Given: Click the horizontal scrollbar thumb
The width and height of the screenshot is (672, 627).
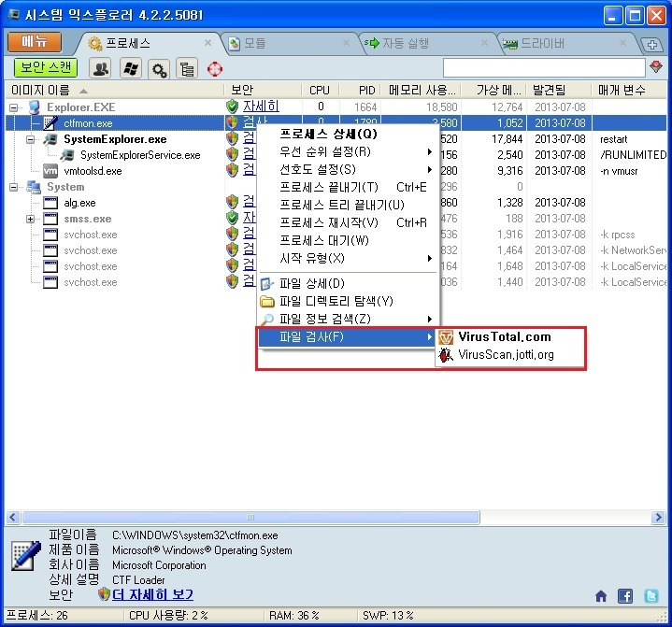Looking at the screenshot, I should click(250, 518).
